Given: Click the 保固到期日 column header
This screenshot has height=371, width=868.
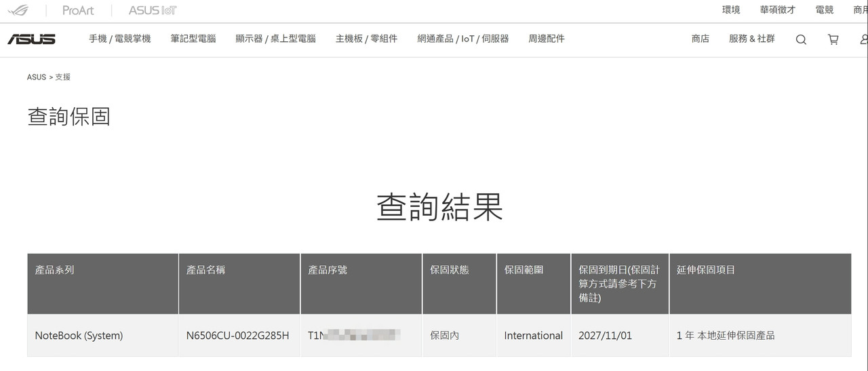Looking at the screenshot, I should pos(620,284).
